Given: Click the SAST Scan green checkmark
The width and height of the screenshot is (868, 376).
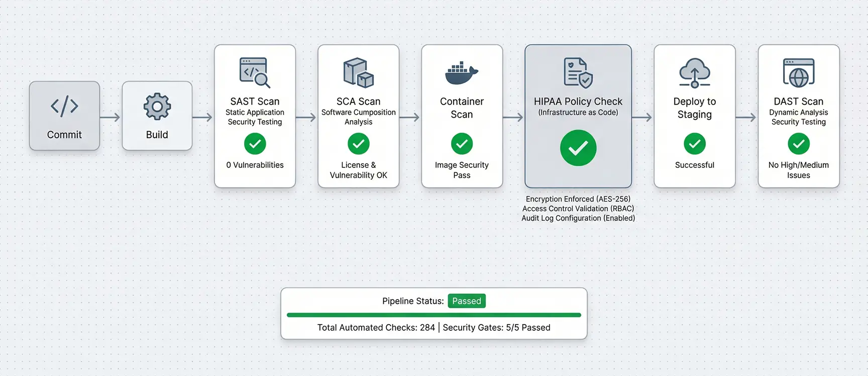Looking at the screenshot, I should [x=255, y=144].
